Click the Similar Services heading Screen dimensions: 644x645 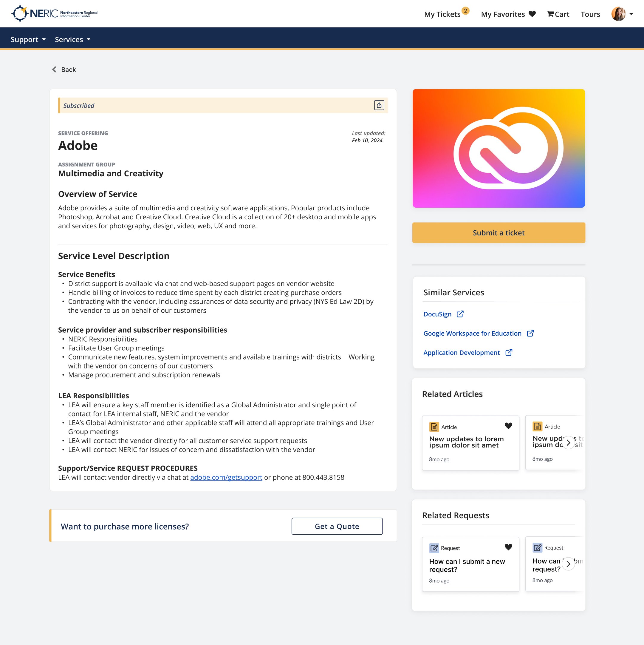pyautogui.click(x=453, y=292)
